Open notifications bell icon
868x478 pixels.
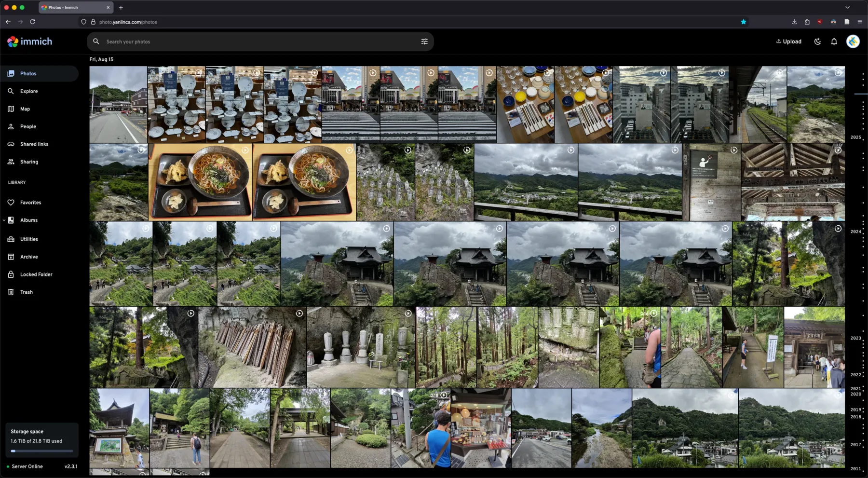click(x=834, y=41)
